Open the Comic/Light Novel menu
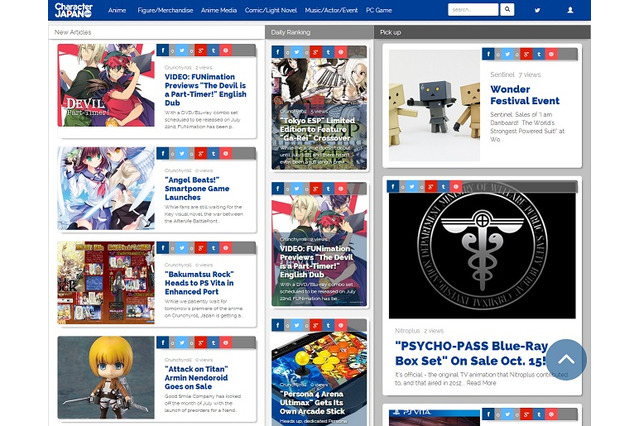The width and height of the screenshot is (640, 426). point(271,10)
